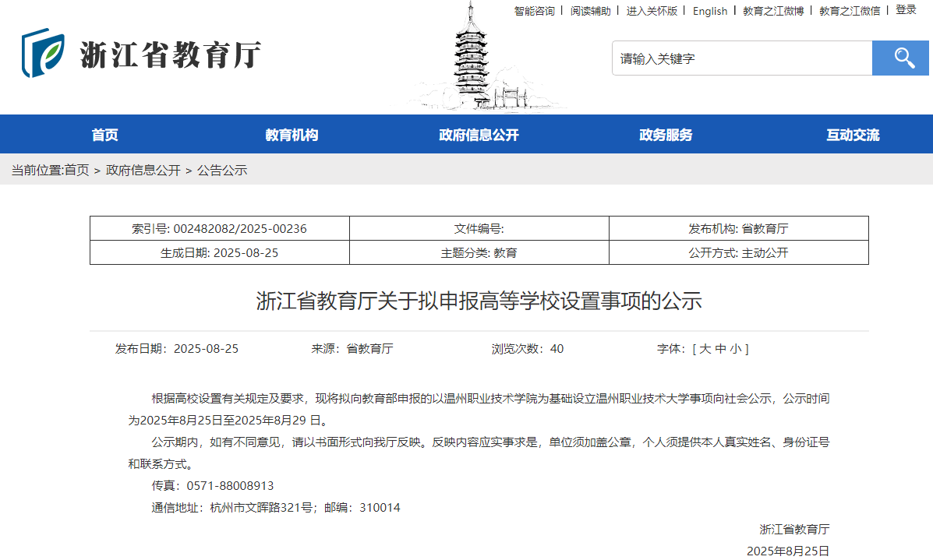This screenshot has height=560, width=933.
Task: Open the 政府信息公开 navigation menu
Action: (480, 134)
